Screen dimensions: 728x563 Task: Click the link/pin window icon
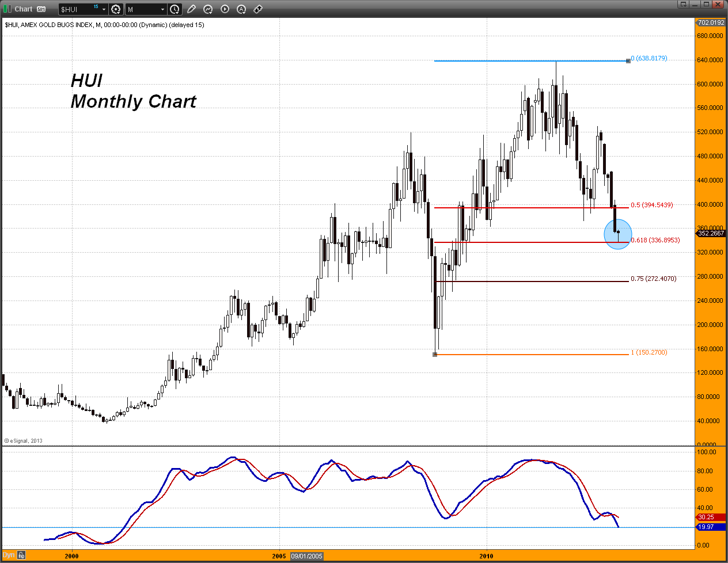pos(258,9)
